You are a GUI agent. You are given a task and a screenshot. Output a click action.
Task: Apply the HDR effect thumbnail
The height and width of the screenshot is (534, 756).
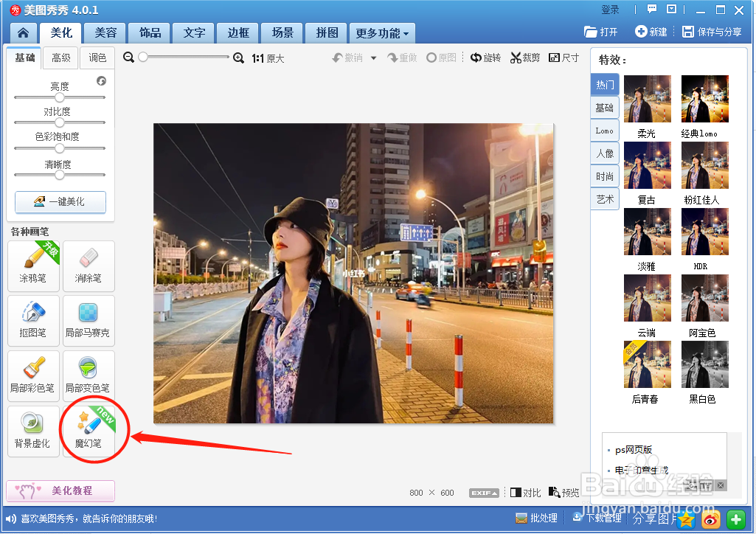pyautogui.click(x=704, y=232)
